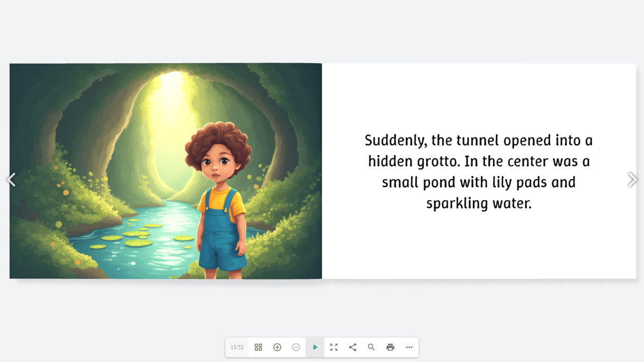Screen dimensions: 644x362
Task: Open the more options menu
Action: (x=409, y=347)
